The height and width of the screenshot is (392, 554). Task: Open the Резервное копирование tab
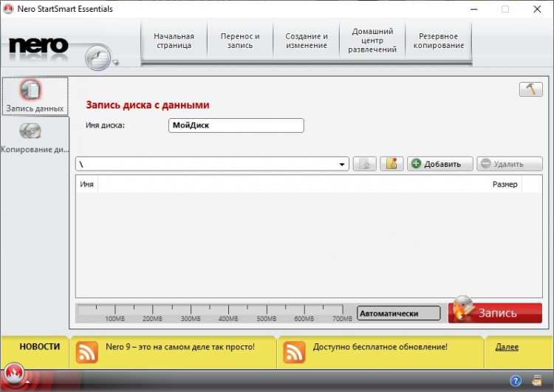tap(439, 41)
